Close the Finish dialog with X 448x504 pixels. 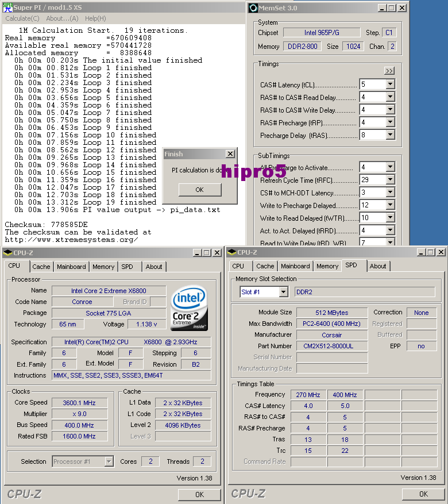click(x=230, y=154)
